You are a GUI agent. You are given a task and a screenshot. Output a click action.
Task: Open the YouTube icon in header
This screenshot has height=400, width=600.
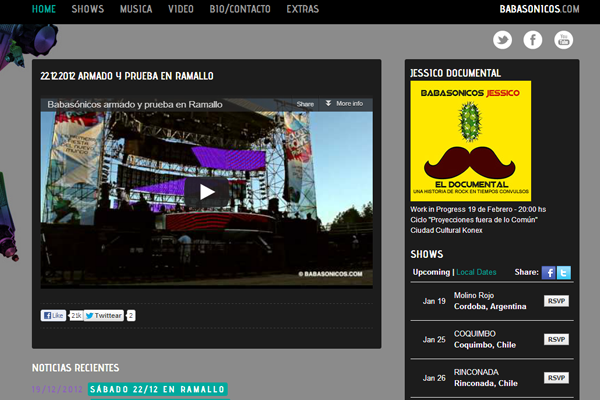tap(563, 40)
